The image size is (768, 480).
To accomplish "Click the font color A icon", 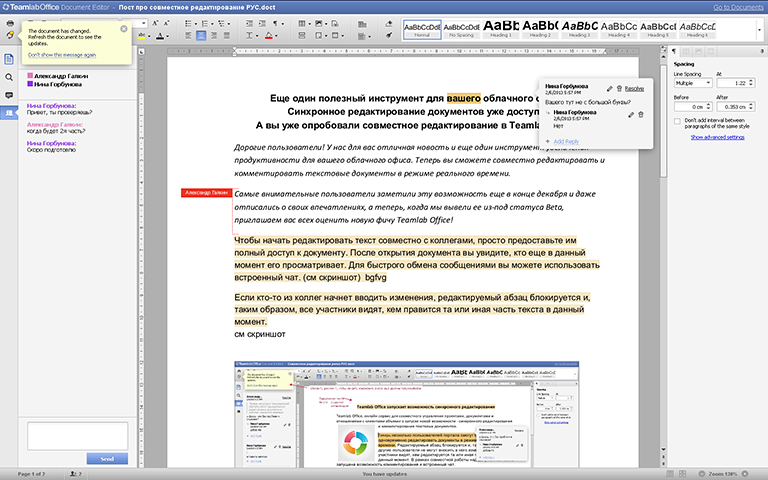I will tap(160, 36).
